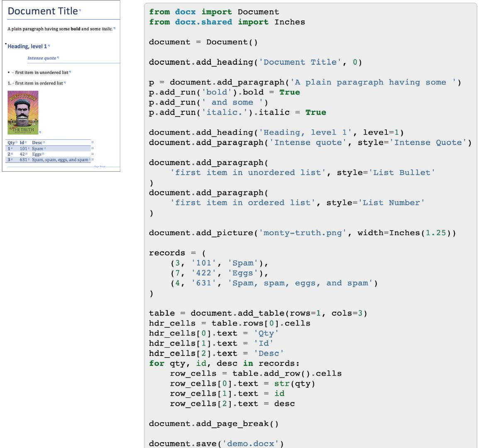Click the code line adding heading 'Document Title', 0
This screenshot has height=448, width=486.
[255, 62]
